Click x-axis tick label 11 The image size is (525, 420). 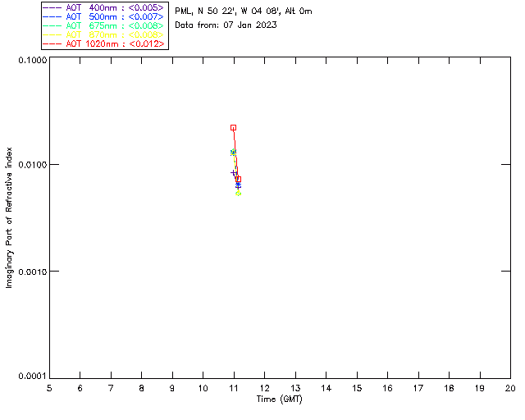click(x=234, y=388)
